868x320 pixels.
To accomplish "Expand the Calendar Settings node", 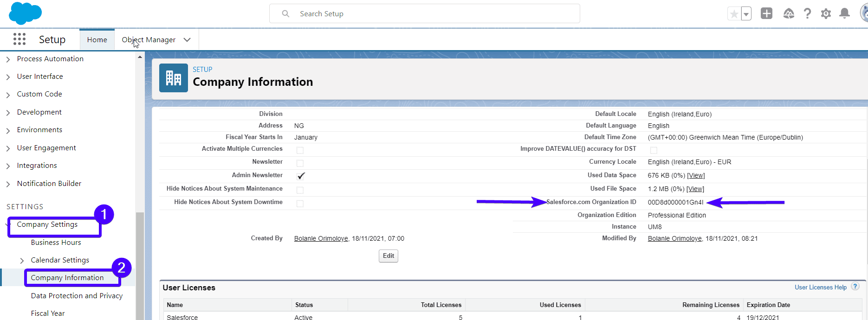I will click(22, 261).
